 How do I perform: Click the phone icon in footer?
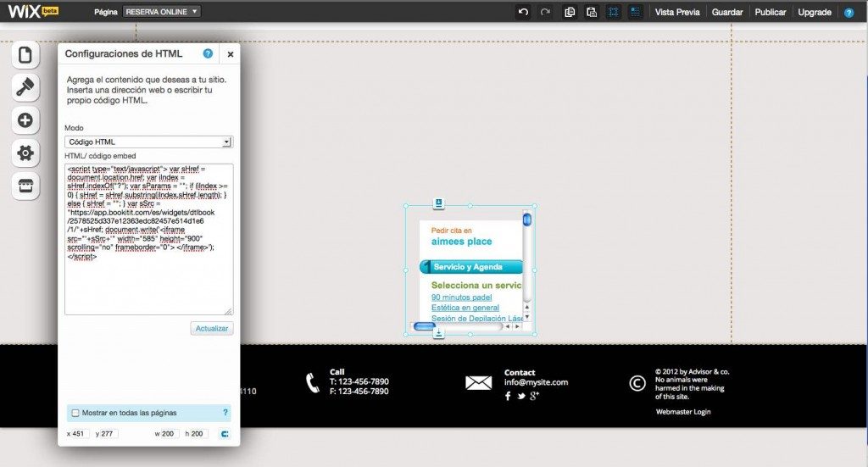click(313, 383)
